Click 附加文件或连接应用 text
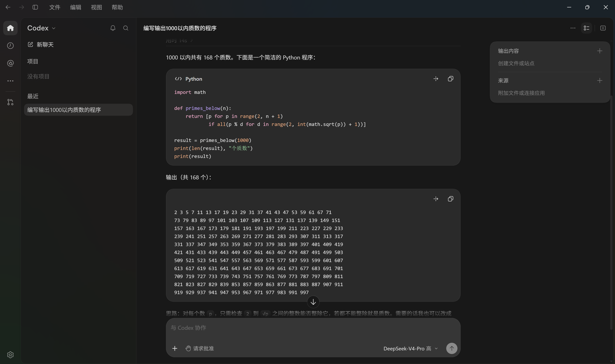Screen dimensions: 615x364 click(x=521, y=93)
